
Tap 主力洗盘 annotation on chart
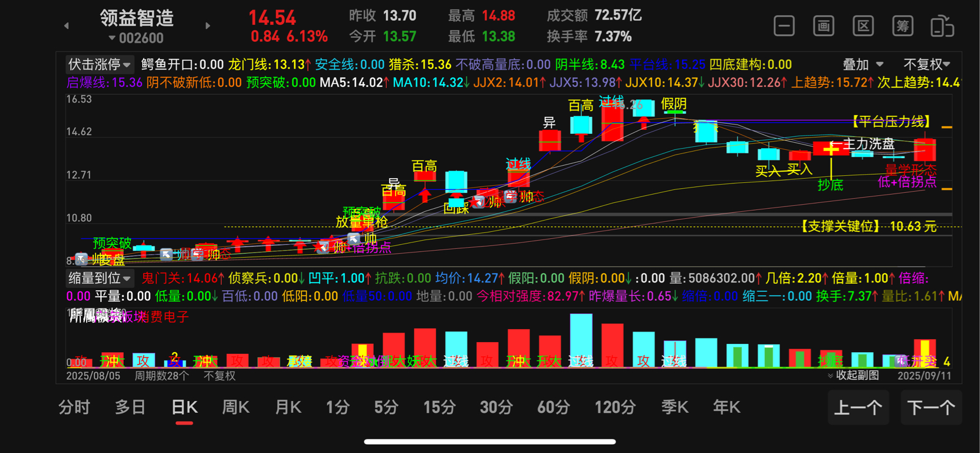coord(868,143)
